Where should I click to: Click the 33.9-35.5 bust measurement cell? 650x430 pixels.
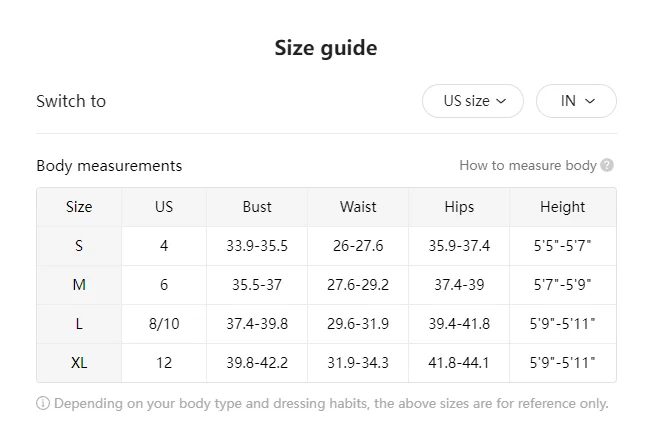(x=257, y=246)
